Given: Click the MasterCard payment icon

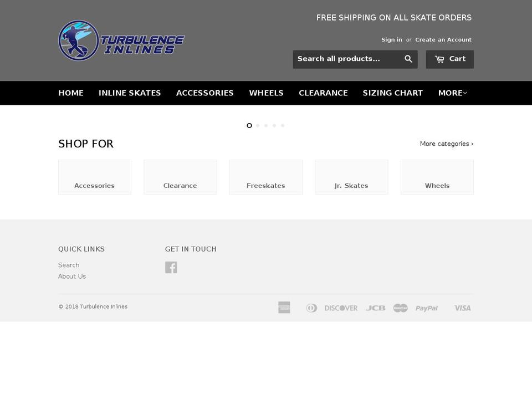Looking at the screenshot, I should click(x=400, y=308).
